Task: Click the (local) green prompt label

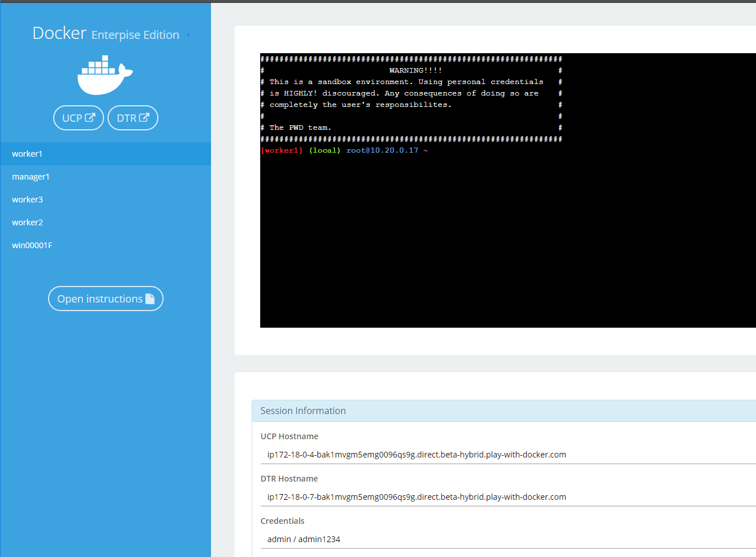Action: point(325,150)
